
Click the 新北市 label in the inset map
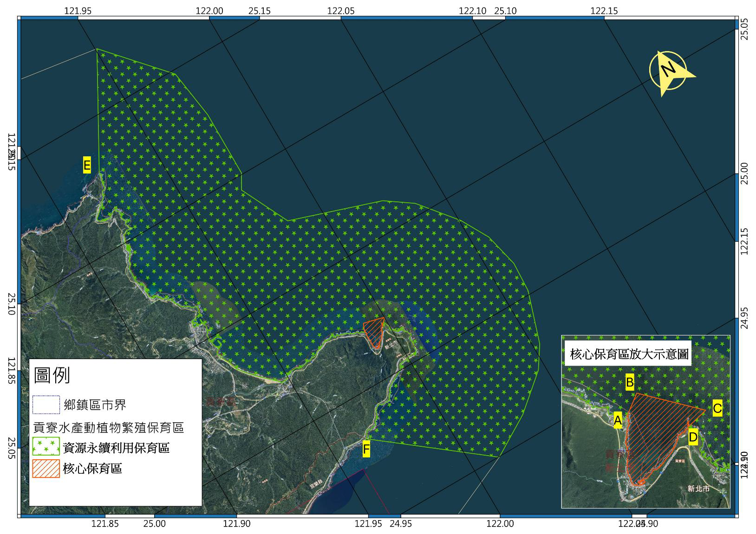[x=699, y=489]
